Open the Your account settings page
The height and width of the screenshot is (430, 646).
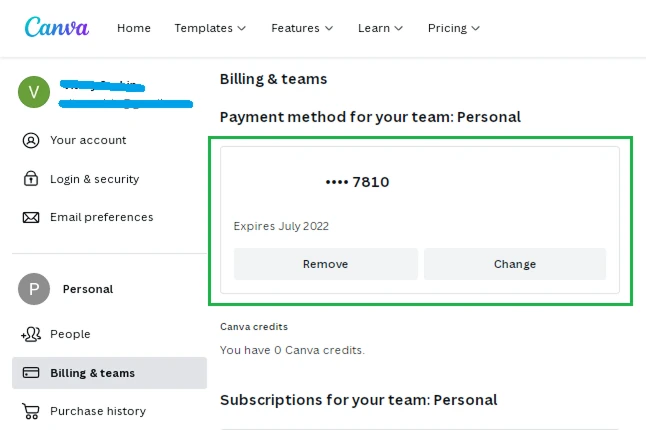coord(88,140)
